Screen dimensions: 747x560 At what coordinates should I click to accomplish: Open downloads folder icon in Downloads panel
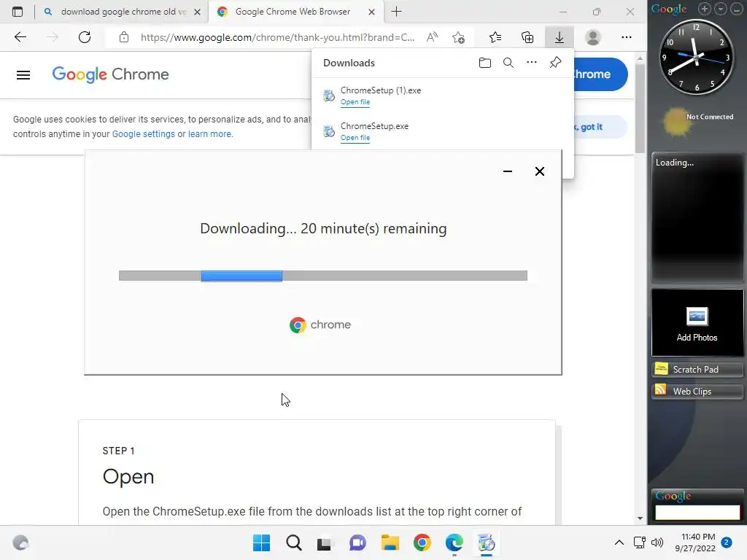(x=485, y=63)
